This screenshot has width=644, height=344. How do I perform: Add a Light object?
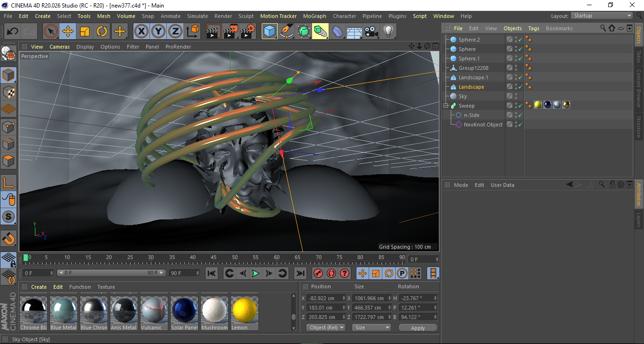tap(388, 32)
